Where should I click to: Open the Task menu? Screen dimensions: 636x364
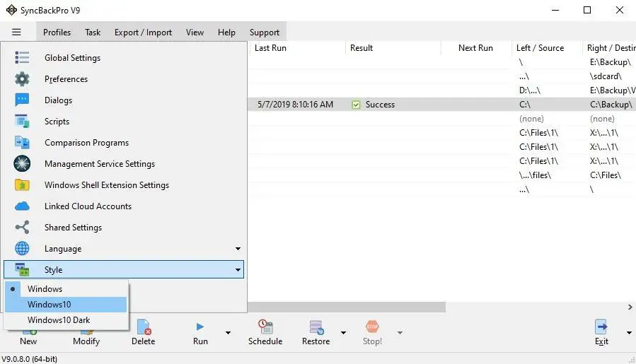click(x=93, y=33)
